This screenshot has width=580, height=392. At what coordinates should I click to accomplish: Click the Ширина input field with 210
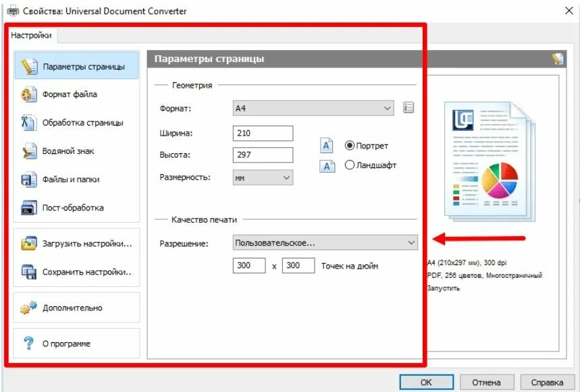click(x=263, y=134)
